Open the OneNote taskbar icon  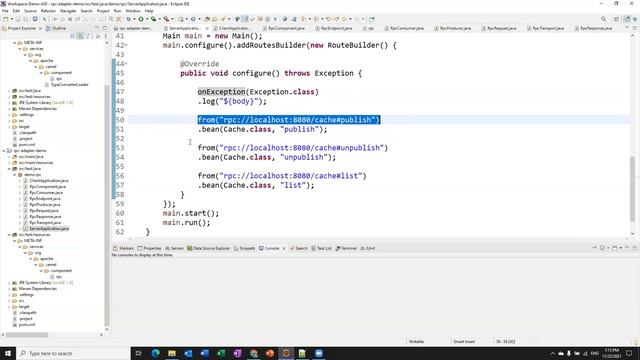237,353
